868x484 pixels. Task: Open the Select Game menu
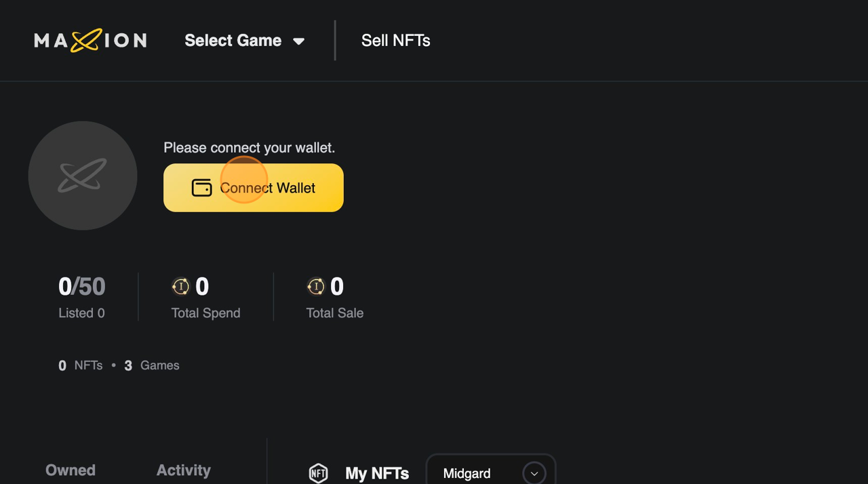click(233, 41)
